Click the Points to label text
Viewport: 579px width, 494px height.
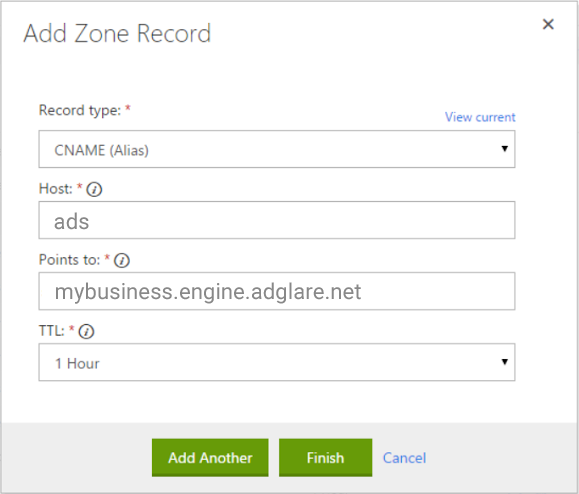(x=69, y=260)
